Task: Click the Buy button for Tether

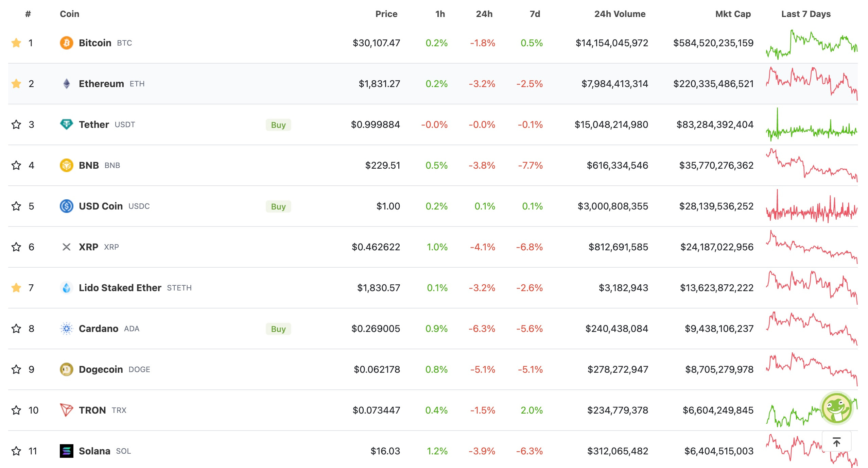Action: [278, 125]
